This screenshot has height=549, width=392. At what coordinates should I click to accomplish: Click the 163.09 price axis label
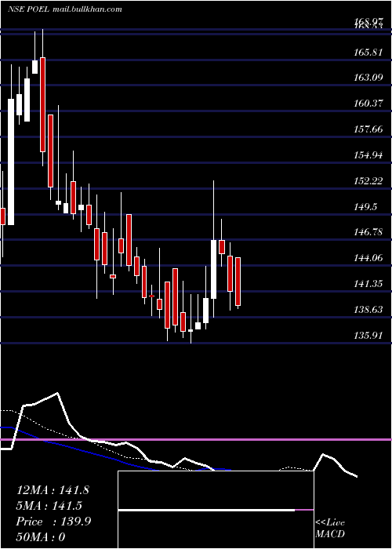point(368,77)
